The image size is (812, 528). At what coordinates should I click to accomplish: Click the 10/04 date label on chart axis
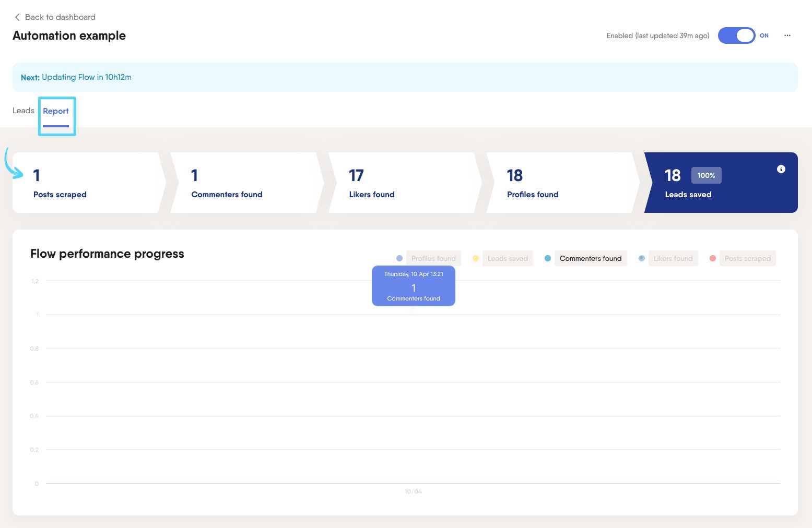pos(413,491)
